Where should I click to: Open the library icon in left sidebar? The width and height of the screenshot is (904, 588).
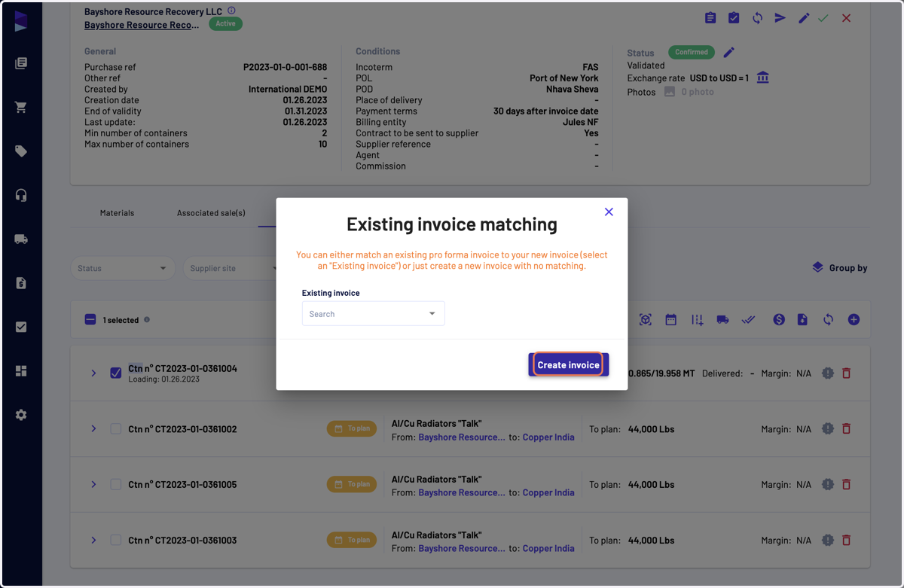(21, 63)
